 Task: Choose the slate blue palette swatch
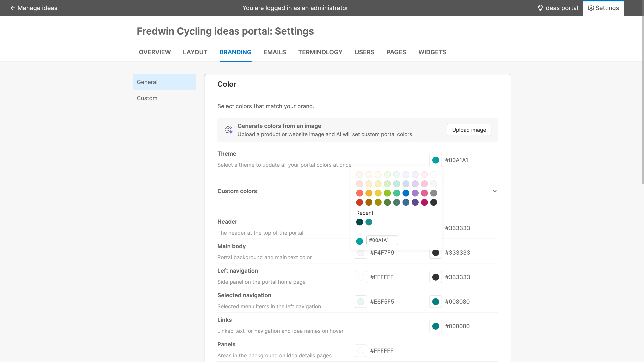(x=406, y=202)
